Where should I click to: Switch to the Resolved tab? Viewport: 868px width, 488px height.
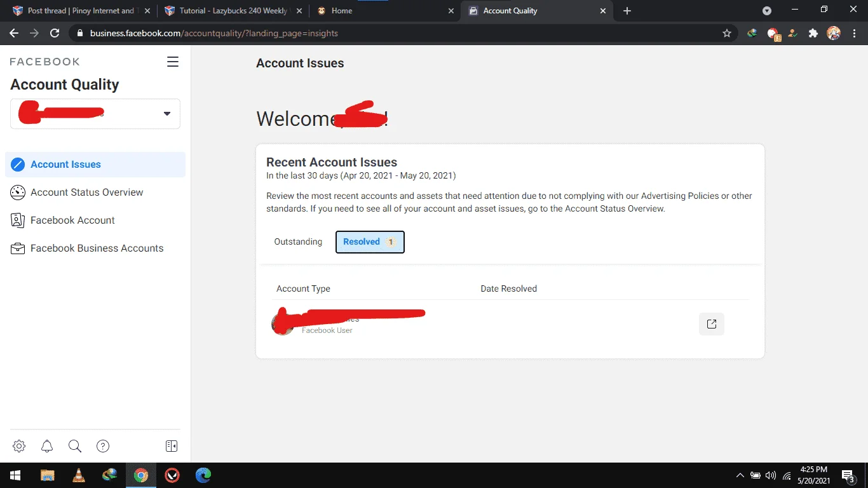(x=370, y=242)
